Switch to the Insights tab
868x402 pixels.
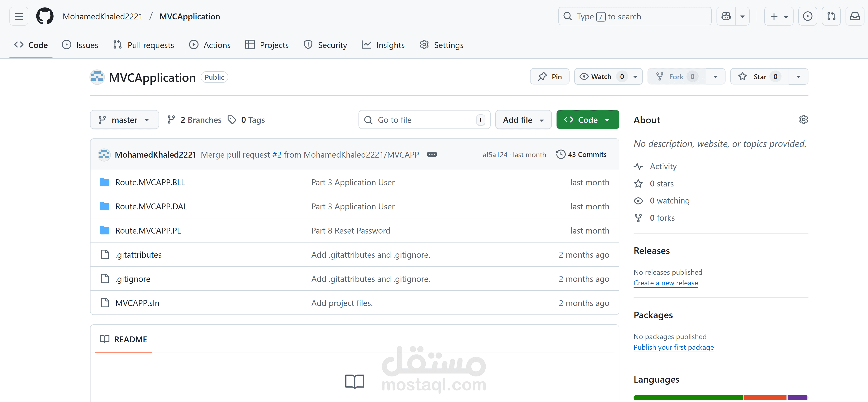383,45
